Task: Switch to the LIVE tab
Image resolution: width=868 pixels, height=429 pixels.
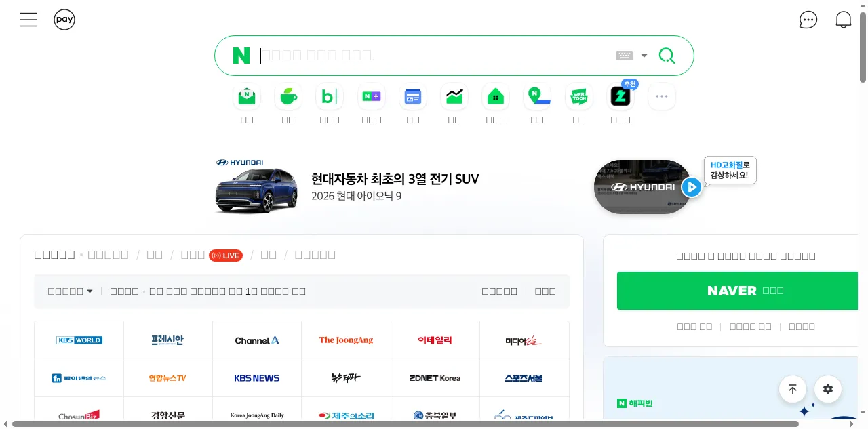Action: pos(226,256)
